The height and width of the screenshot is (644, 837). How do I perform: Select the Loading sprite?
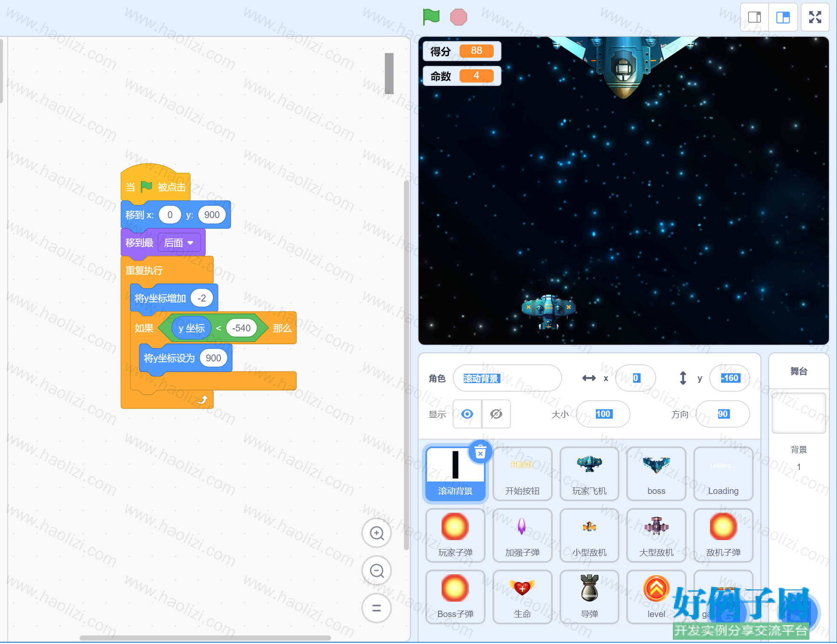point(723,474)
